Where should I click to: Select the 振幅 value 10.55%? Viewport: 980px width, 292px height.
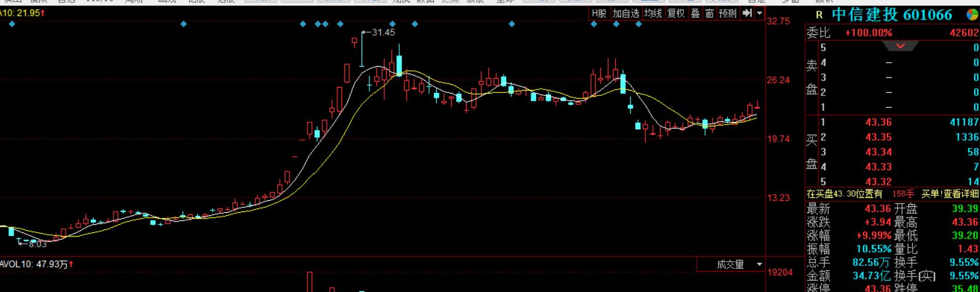[x=874, y=248]
